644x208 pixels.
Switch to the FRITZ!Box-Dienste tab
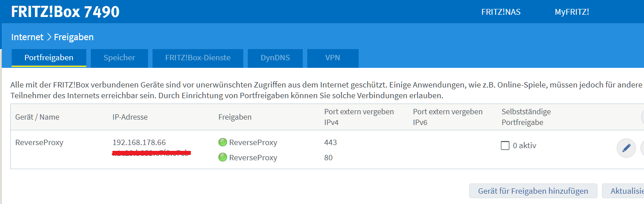(198, 58)
